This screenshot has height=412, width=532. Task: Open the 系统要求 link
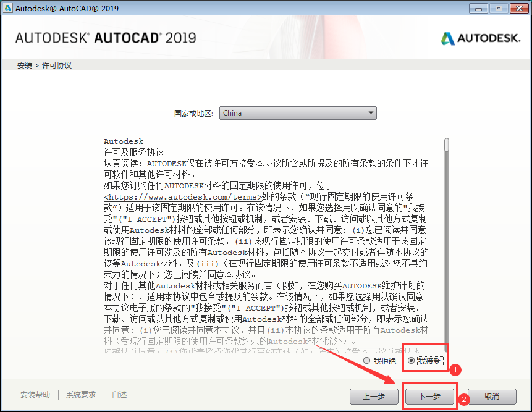coord(82,395)
